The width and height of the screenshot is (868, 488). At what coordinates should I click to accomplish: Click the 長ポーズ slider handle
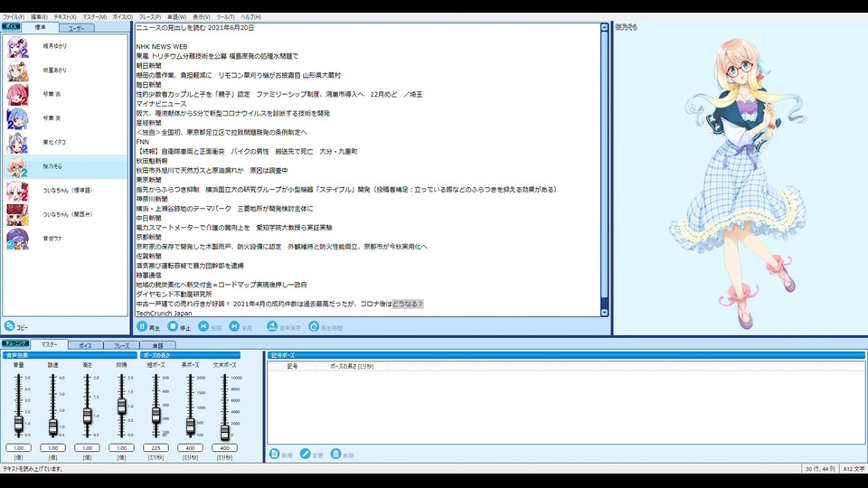191,425
